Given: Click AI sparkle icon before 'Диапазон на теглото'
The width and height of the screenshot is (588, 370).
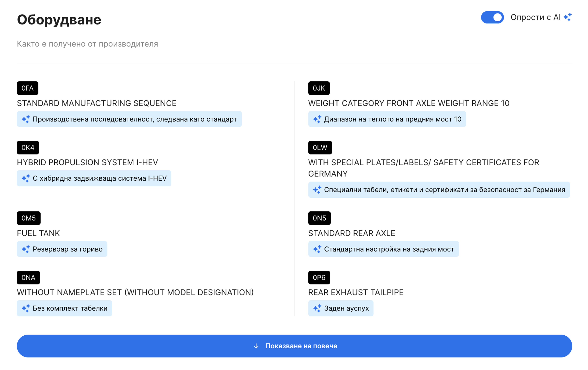Looking at the screenshot, I should tap(317, 119).
